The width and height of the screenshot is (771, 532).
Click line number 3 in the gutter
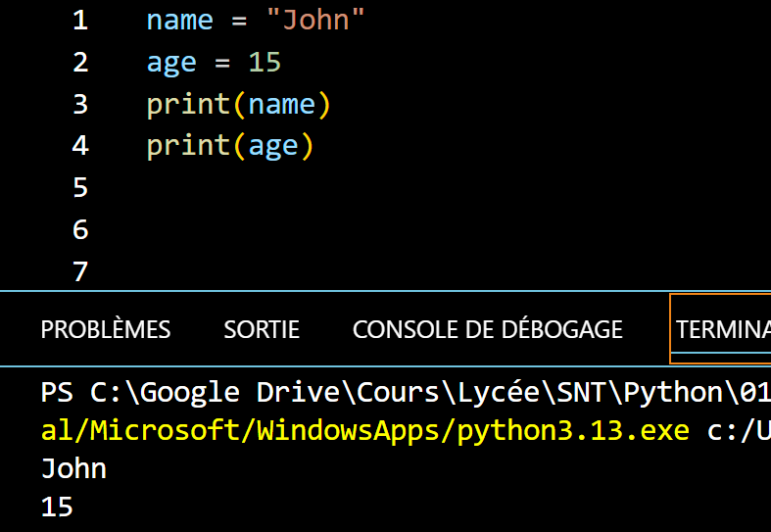click(79, 104)
